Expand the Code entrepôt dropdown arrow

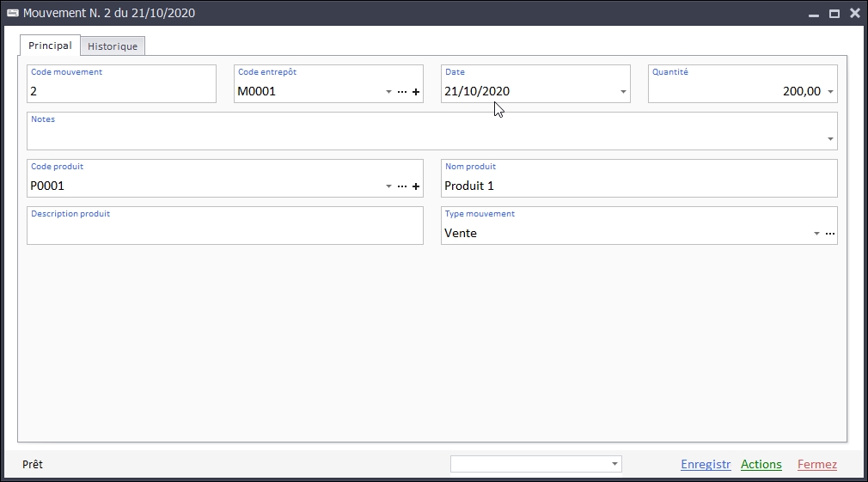(388, 92)
